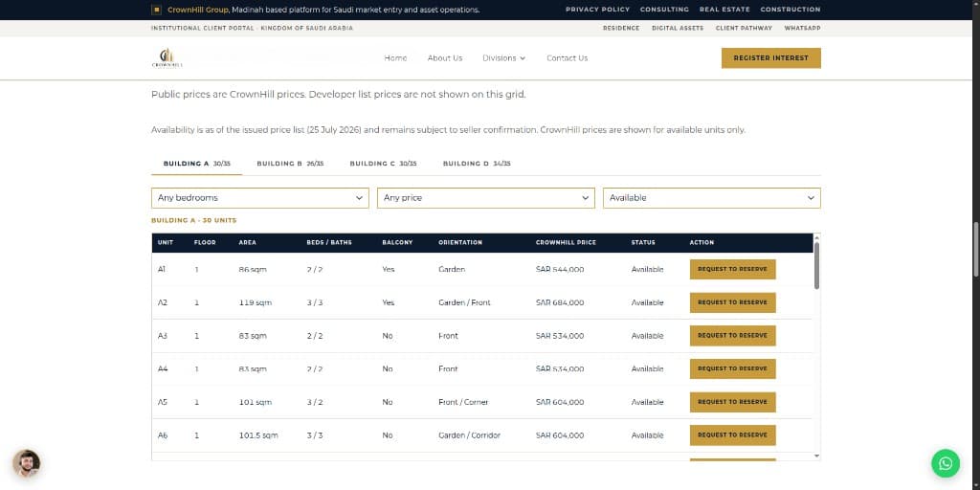Go to Home nav item
The width and height of the screenshot is (980, 490).
[395, 58]
